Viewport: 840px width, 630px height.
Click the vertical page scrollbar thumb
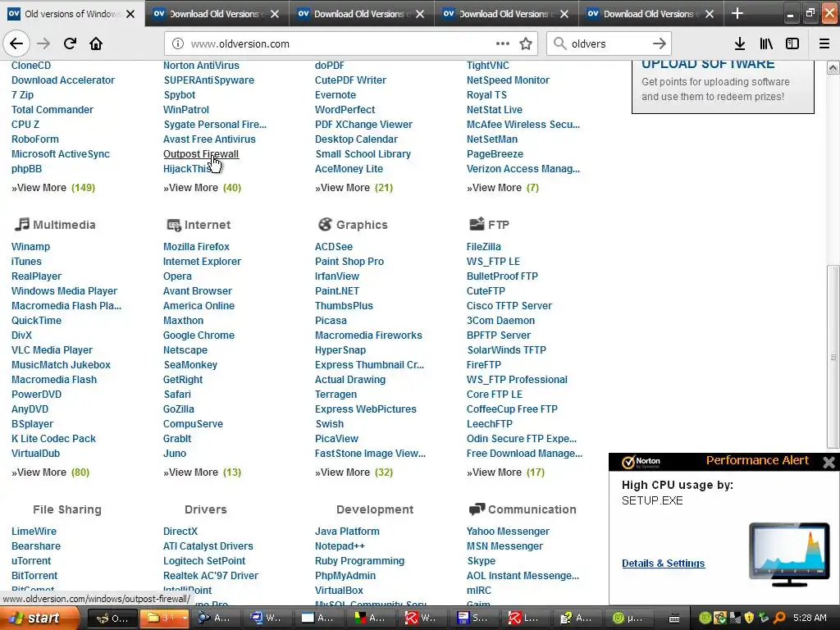point(833,356)
